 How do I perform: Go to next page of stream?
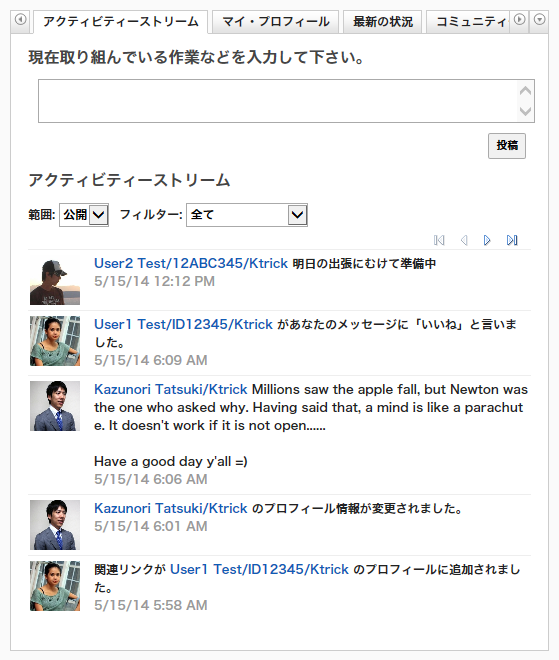click(487, 240)
